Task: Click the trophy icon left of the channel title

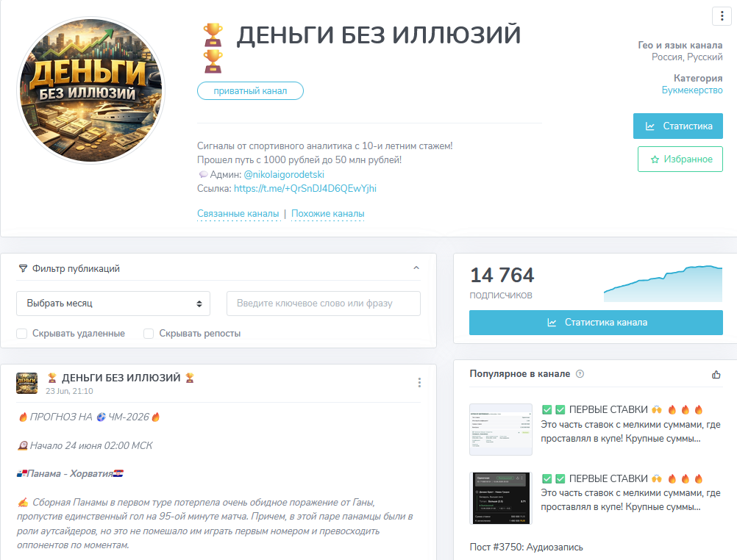Action: (213, 35)
